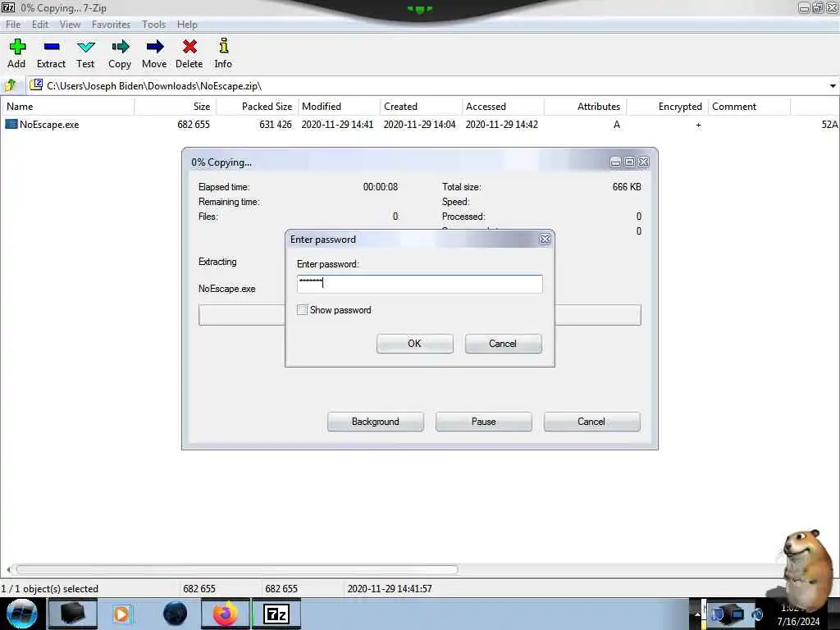Sort file list by Size column

pos(176,107)
